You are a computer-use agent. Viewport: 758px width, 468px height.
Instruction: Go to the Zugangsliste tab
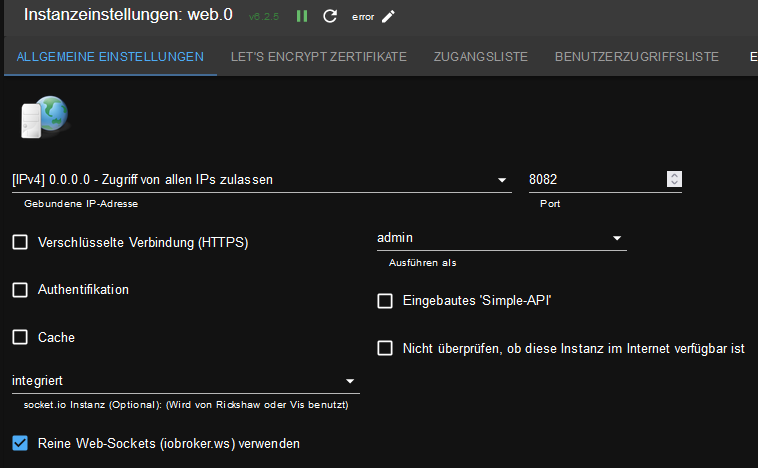481,57
